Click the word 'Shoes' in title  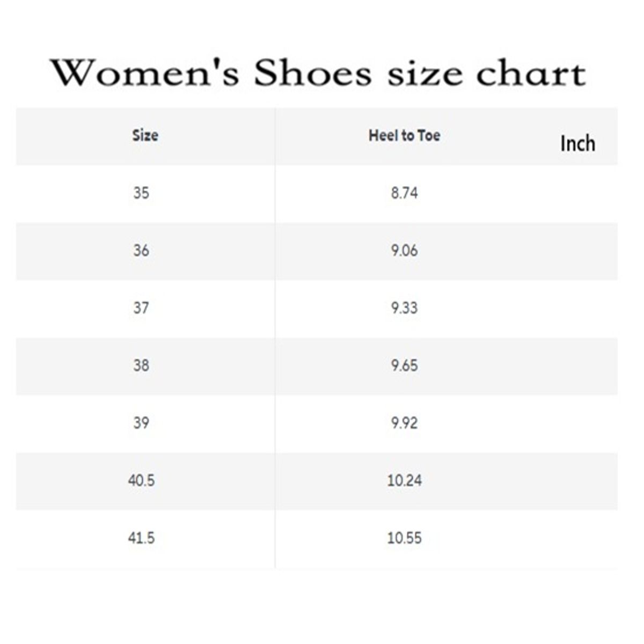[312, 73]
